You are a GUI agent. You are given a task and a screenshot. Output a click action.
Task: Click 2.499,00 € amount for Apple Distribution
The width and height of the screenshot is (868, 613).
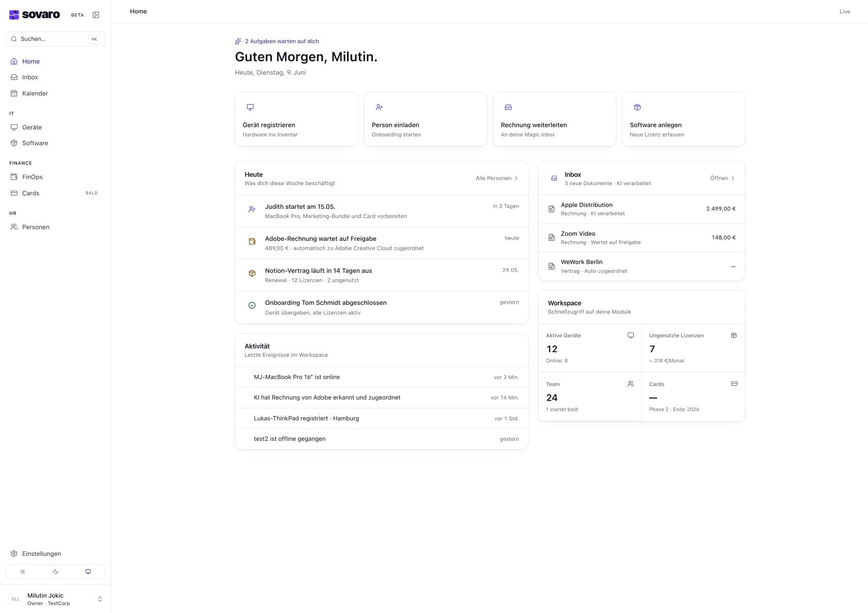721,209
